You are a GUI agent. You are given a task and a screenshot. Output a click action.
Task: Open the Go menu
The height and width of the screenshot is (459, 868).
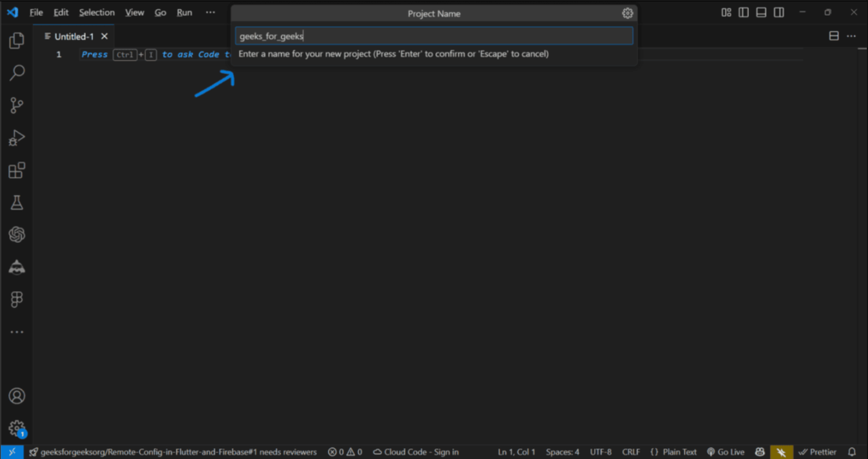click(x=160, y=12)
